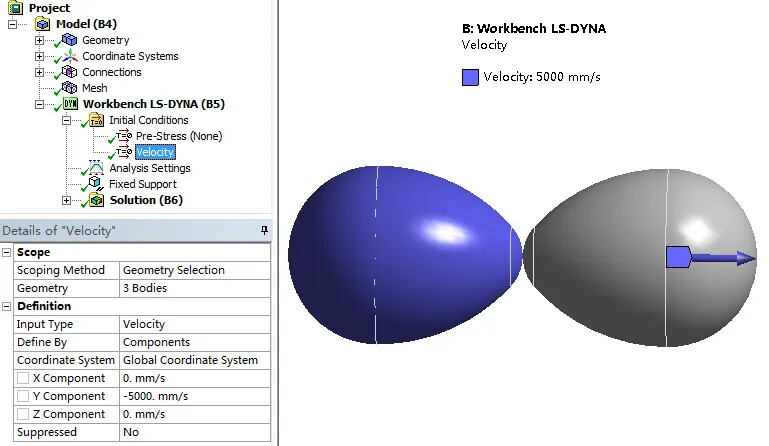The height and width of the screenshot is (446, 769).
Task: Open the Define By Components field
Action: pyautogui.click(x=194, y=343)
